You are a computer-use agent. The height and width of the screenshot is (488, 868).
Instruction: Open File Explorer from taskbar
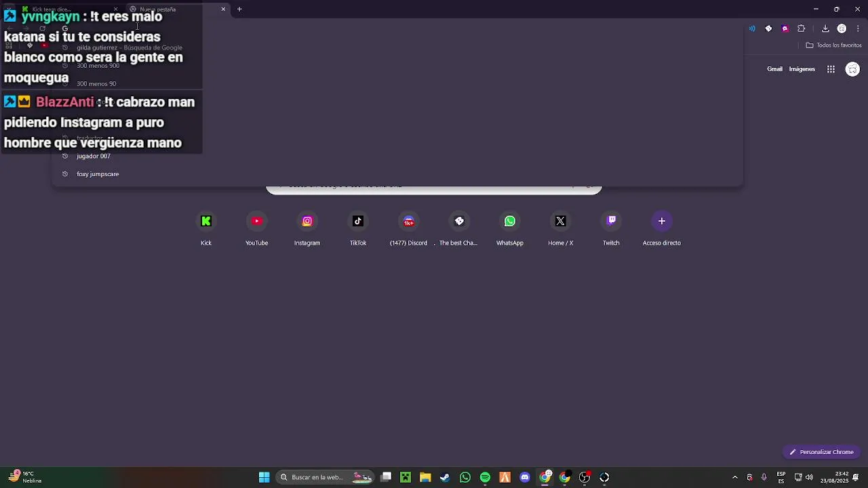[425, 477]
